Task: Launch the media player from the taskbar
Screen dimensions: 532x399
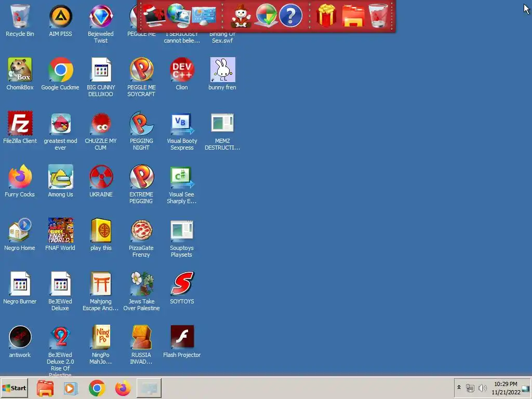Action: pyautogui.click(x=71, y=388)
